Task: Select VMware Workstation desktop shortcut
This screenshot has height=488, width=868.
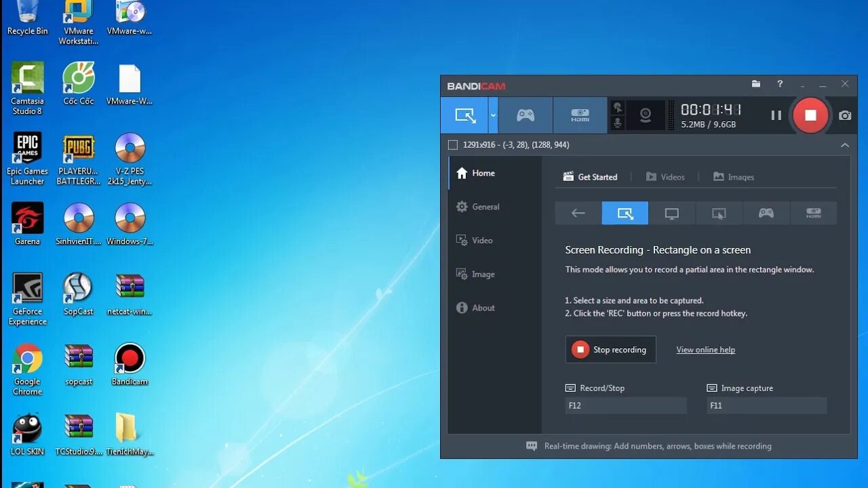Action: tap(79, 23)
